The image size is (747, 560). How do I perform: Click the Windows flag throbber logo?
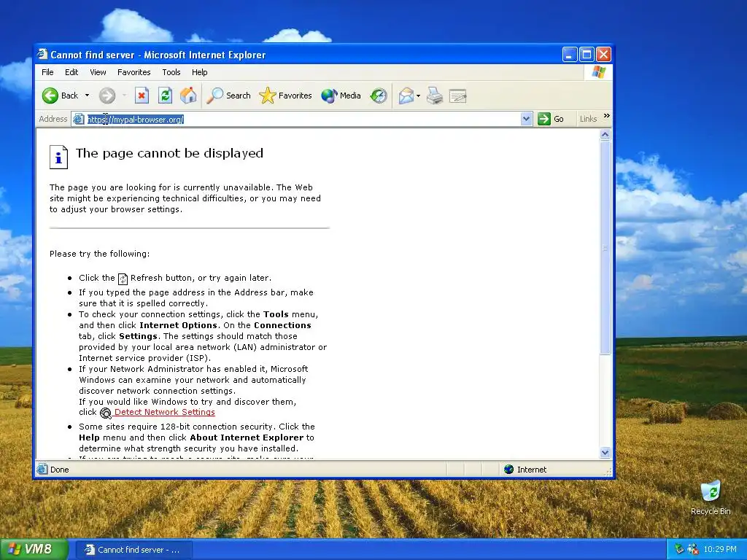[x=598, y=72]
